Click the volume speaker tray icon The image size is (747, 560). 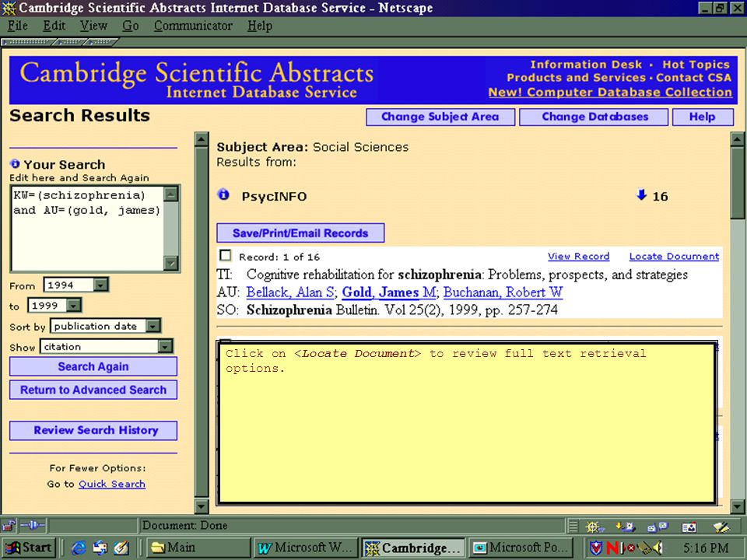pos(658,548)
